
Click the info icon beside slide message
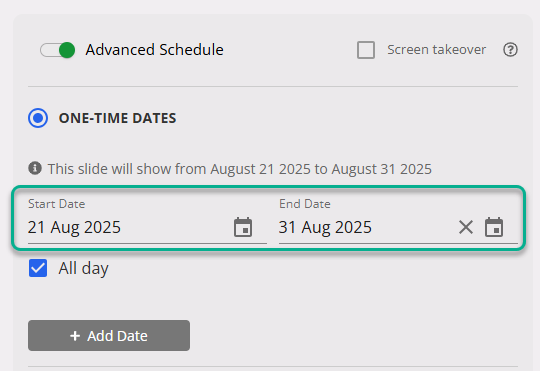[35, 168]
